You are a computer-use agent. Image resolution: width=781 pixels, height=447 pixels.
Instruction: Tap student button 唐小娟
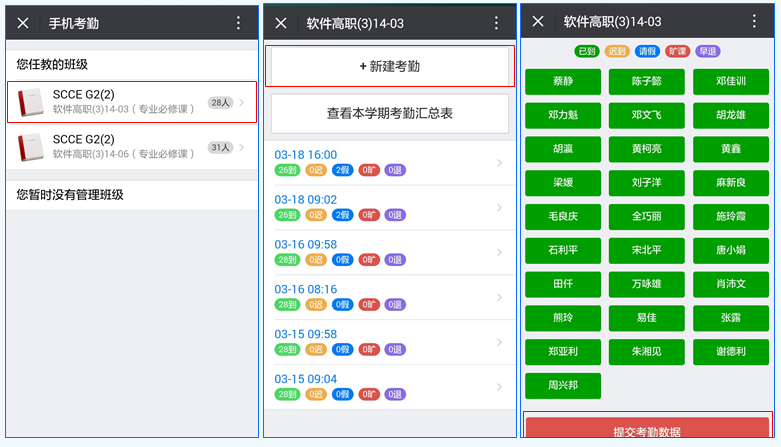pyautogui.click(x=731, y=250)
